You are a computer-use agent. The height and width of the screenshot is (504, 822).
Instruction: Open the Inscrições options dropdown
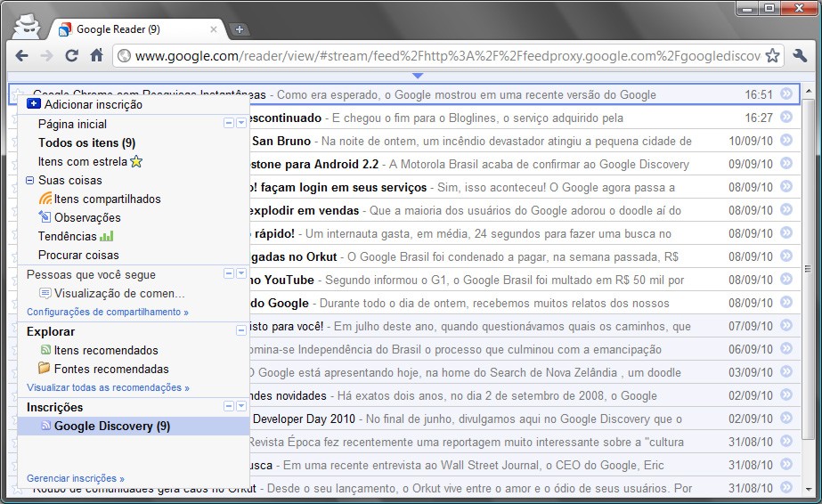click(x=241, y=406)
